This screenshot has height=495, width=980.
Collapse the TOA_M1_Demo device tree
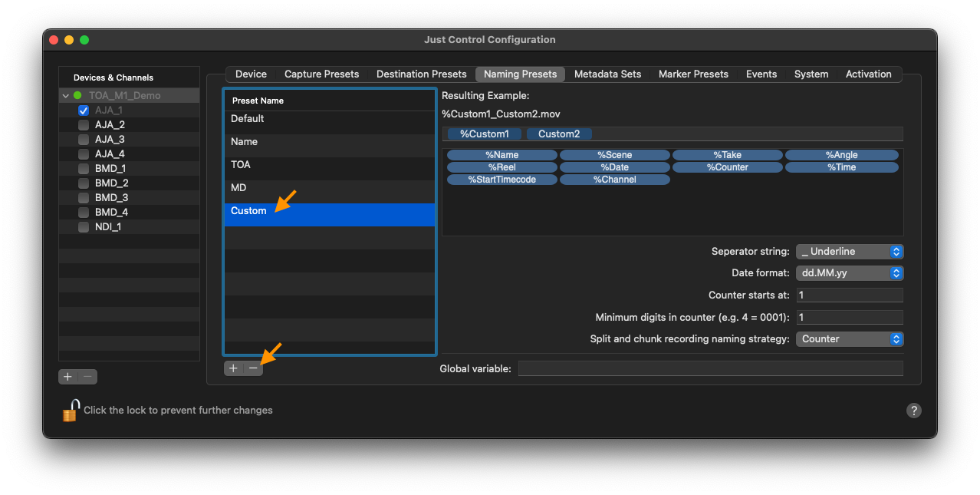[x=66, y=96]
